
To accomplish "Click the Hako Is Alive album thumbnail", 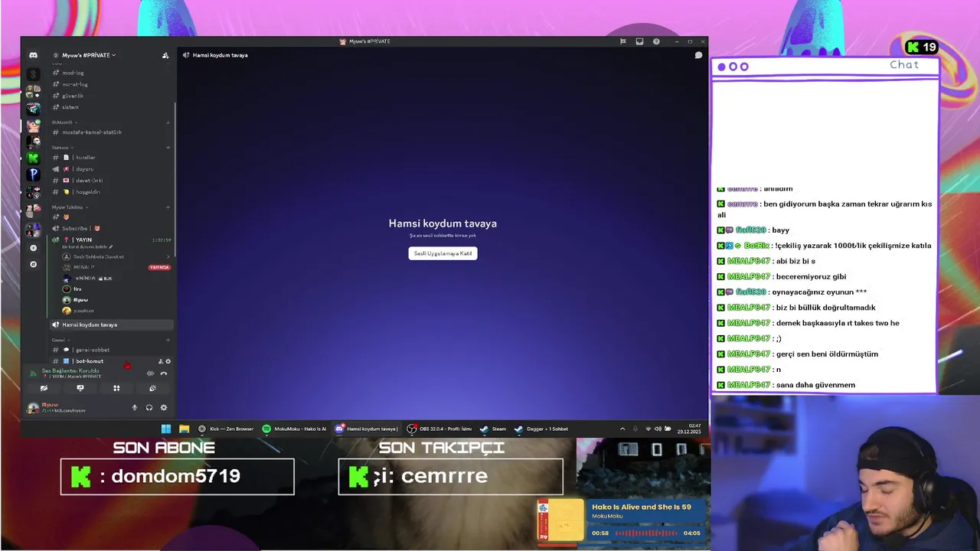I will 560,520.
